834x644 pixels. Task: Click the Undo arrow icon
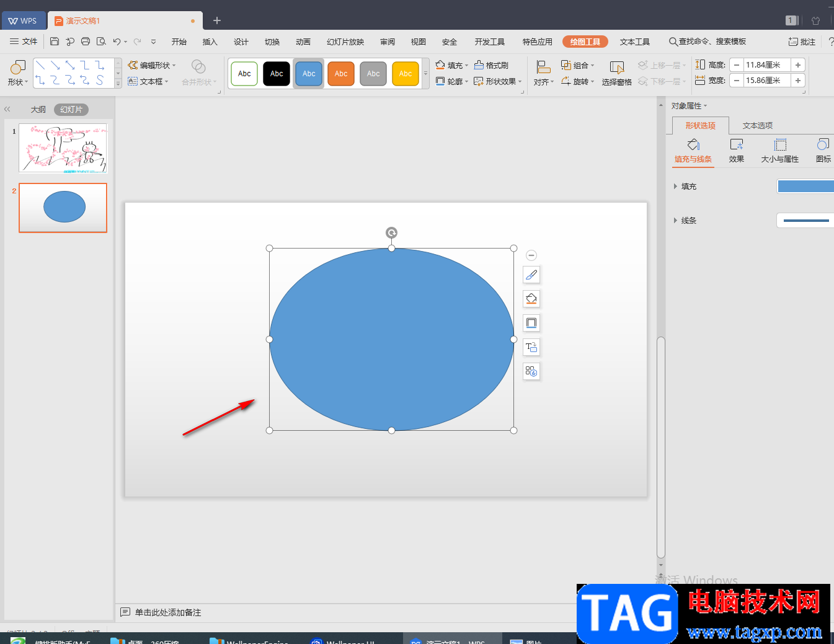tap(117, 42)
